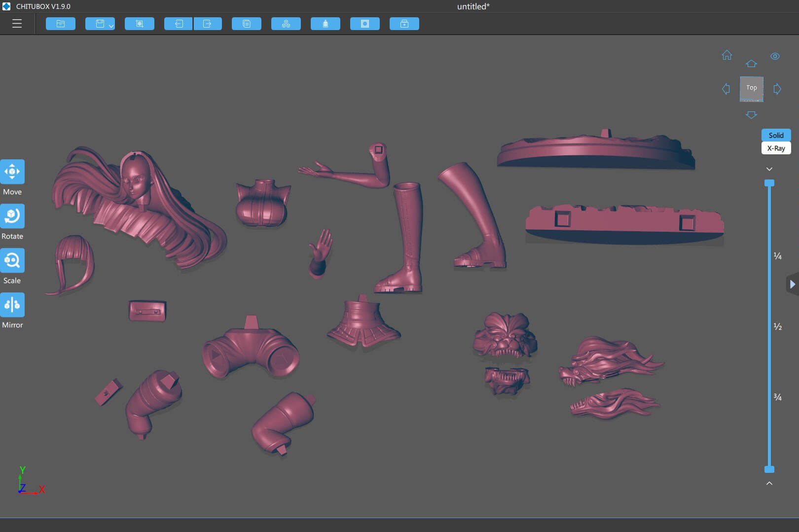Click the down arrow of the view cube
Screen dimensions: 799x532
click(x=751, y=115)
